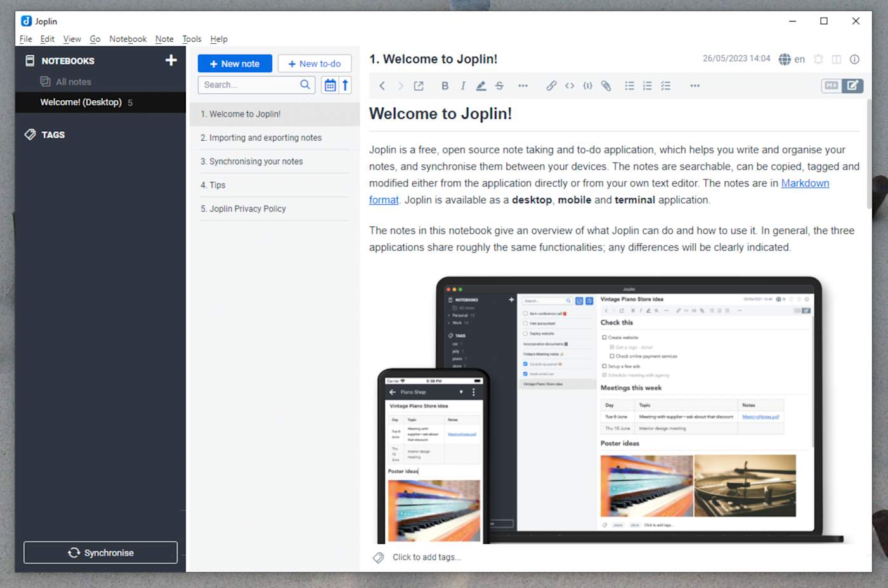Screen dimensions: 888x588
Task: Insert a bulleted list
Action: [x=629, y=86]
